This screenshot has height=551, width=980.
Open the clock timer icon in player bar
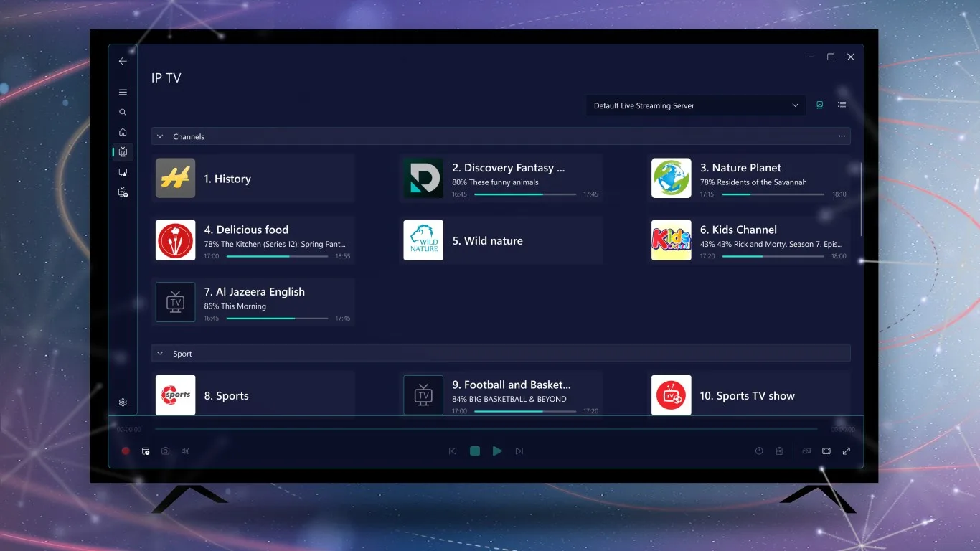(x=759, y=451)
